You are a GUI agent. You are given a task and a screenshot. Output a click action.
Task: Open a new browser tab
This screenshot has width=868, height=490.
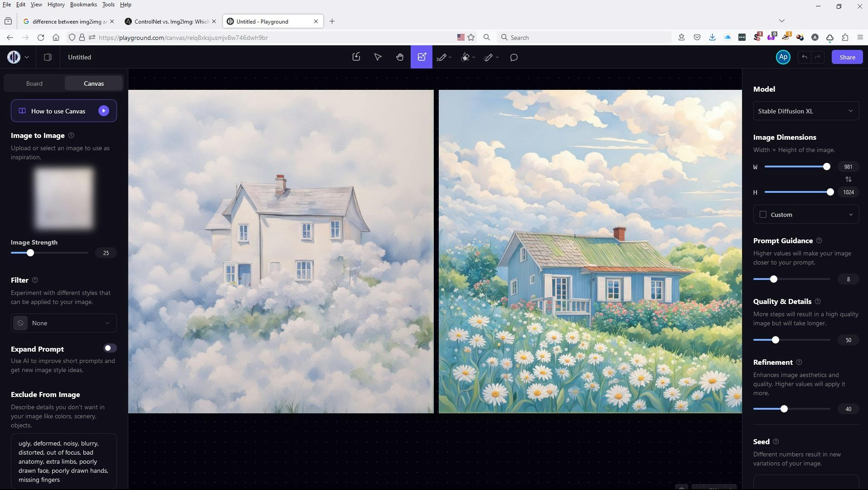click(x=332, y=21)
